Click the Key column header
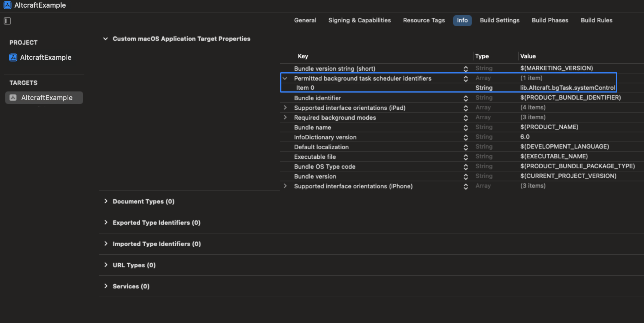644x323 pixels. [x=303, y=56]
